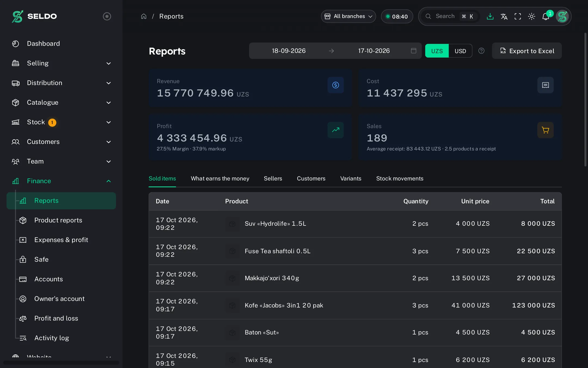
Task: Click the Search field
Action: 451,16
